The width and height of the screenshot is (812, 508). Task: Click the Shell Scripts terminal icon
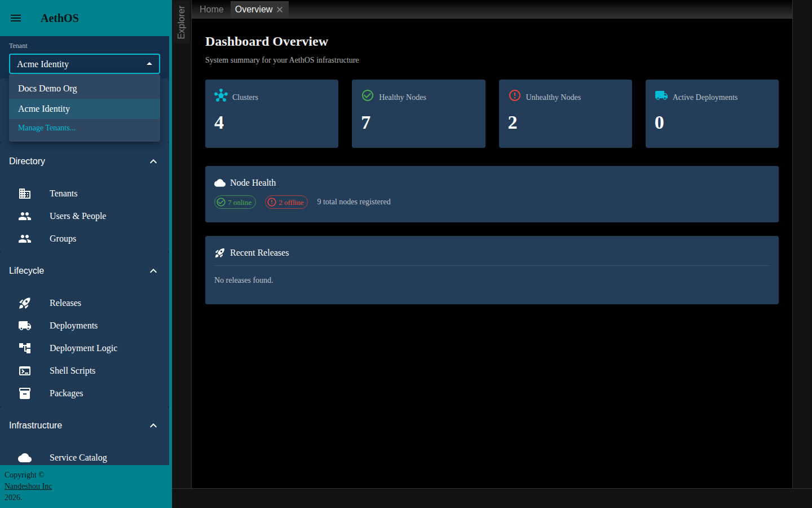coord(25,371)
